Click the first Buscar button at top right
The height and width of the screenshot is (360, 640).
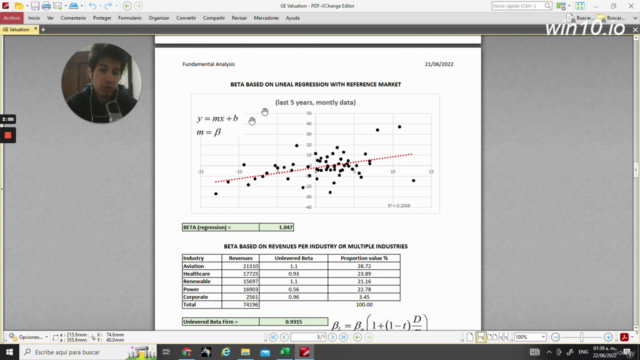click(580, 18)
